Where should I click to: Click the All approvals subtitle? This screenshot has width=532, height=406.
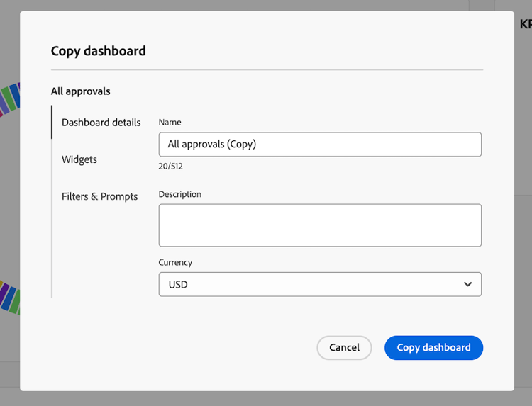coord(81,91)
